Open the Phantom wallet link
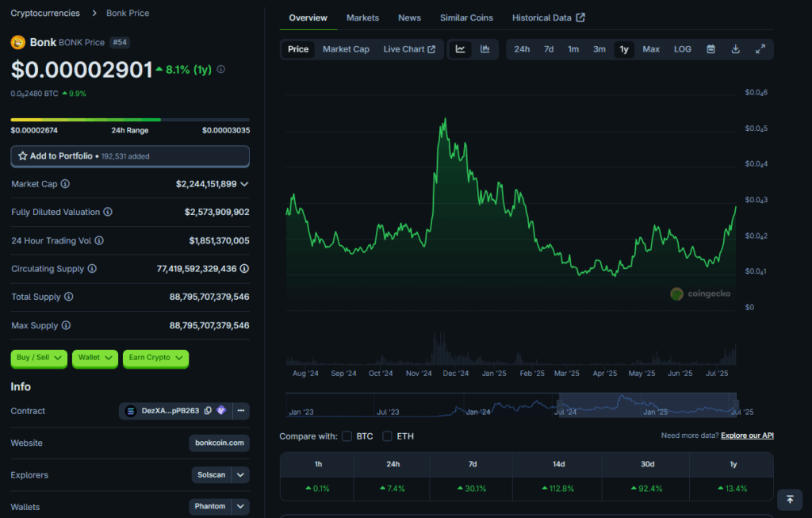The image size is (812, 518). click(x=209, y=506)
